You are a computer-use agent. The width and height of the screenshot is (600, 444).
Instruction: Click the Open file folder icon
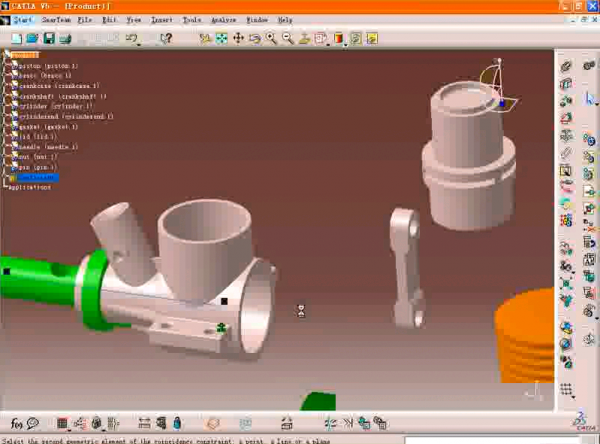(x=33, y=38)
